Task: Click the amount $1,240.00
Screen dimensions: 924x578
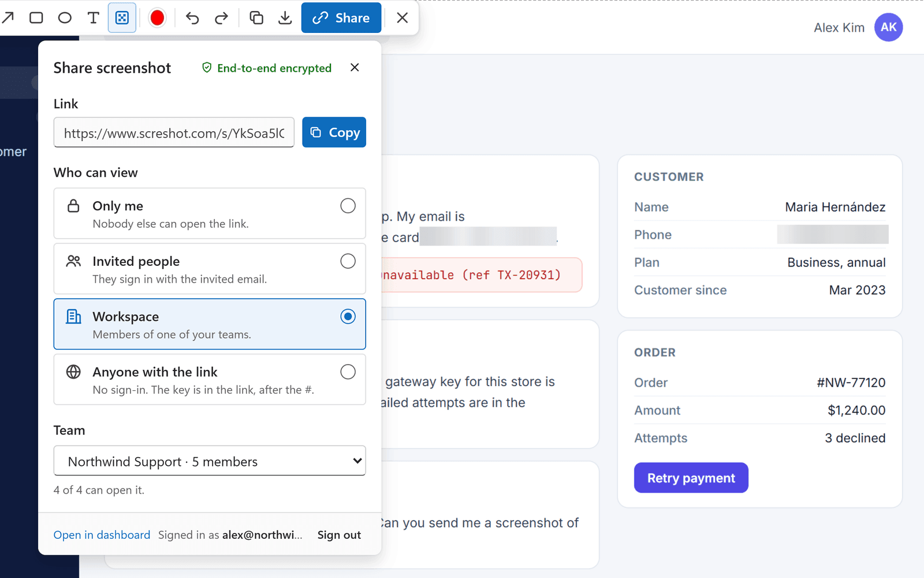Action: [x=856, y=410]
